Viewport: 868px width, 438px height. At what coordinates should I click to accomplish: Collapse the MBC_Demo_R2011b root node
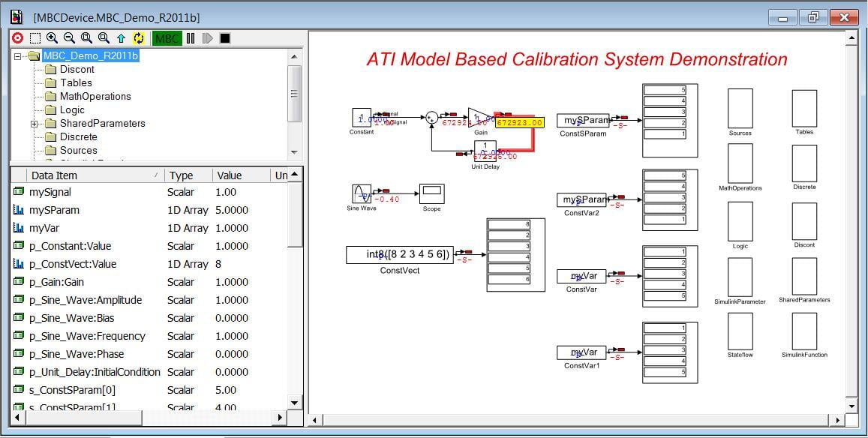(x=18, y=56)
